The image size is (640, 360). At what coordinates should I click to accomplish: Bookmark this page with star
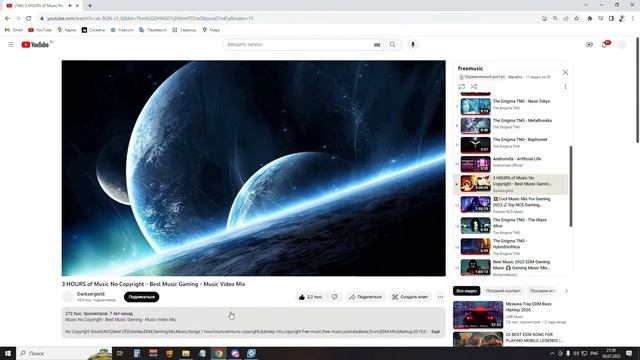point(576,18)
